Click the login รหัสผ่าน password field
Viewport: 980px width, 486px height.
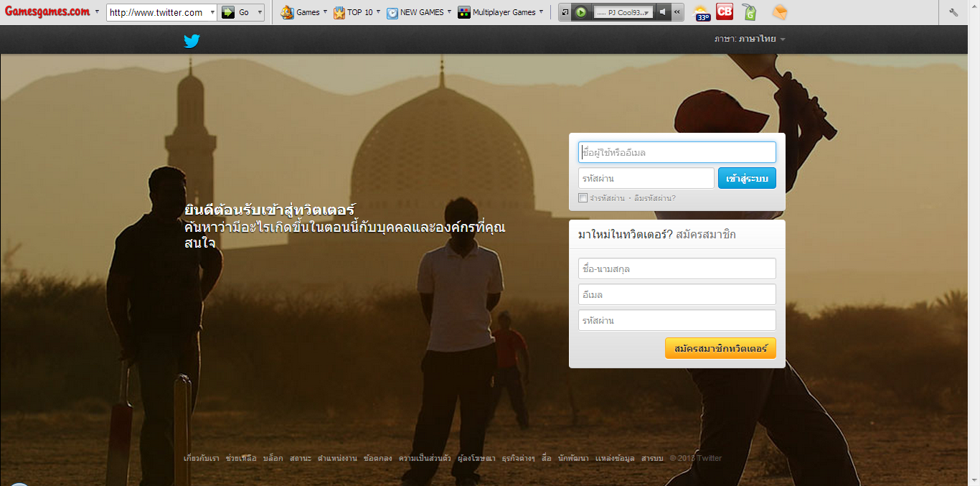(646, 178)
